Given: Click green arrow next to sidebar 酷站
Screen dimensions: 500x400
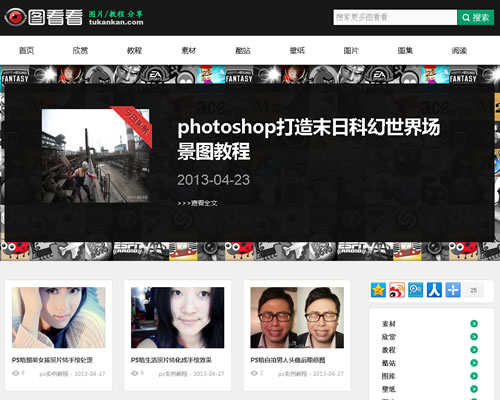Looking at the screenshot, I should (474, 363).
